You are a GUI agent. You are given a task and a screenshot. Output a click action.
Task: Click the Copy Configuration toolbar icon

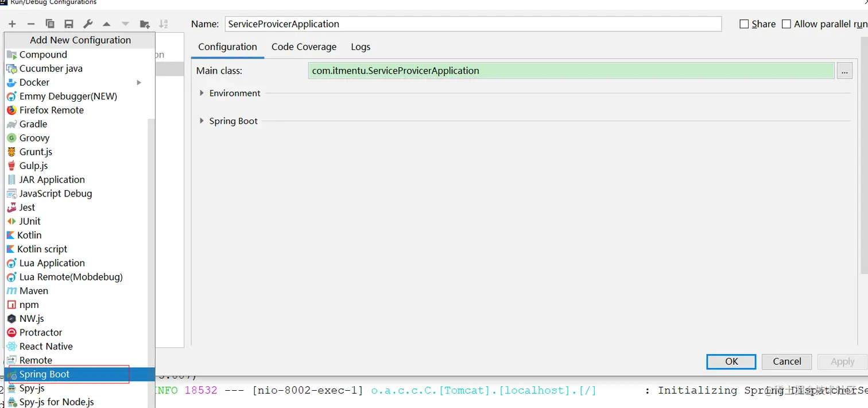[x=50, y=24]
